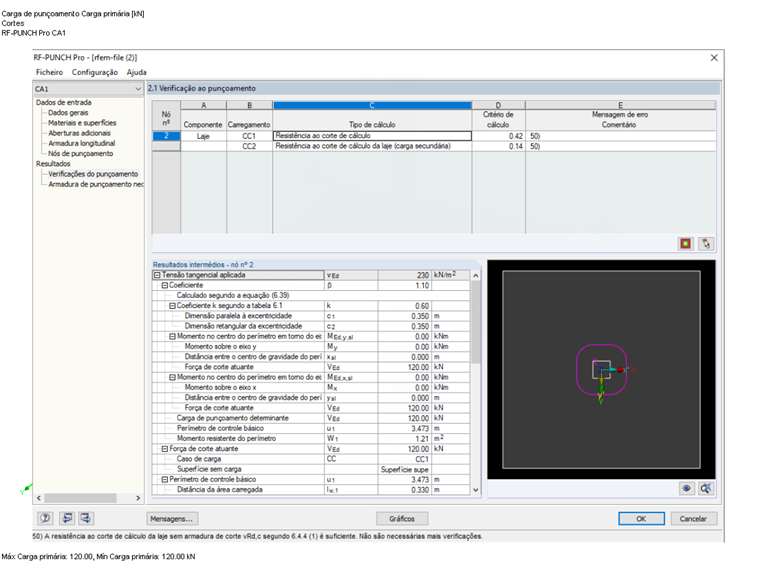The image size is (760, 570).
Task: Click column D header Critério de cálculo
Action: tap(498, 120)
